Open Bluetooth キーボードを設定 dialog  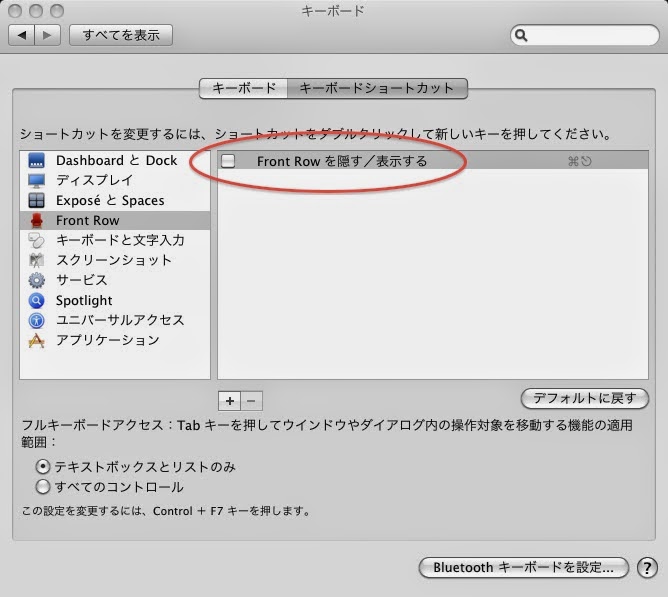pyautogui.click(x=524, y=568)
